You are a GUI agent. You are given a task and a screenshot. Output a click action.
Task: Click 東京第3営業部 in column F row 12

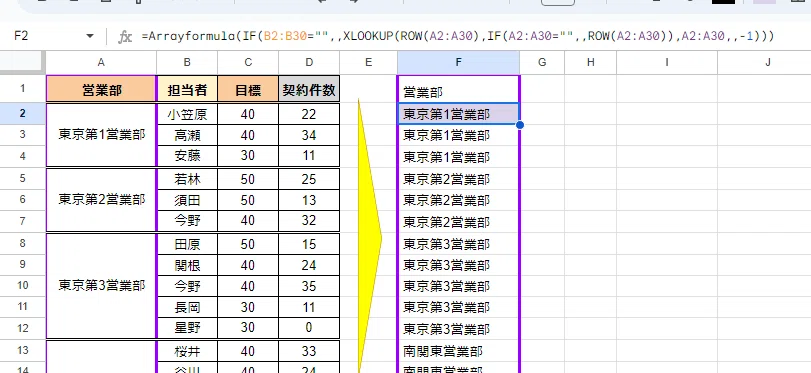[458, 329]
